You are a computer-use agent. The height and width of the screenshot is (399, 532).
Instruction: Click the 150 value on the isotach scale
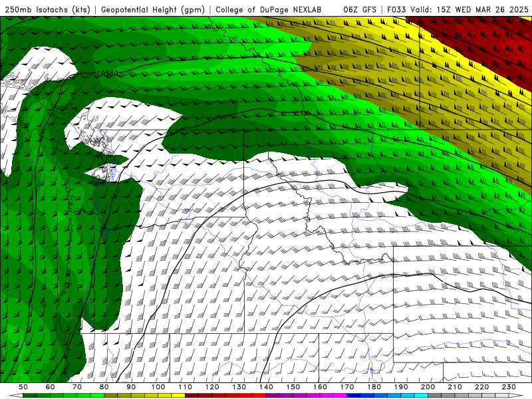(293, 387)
